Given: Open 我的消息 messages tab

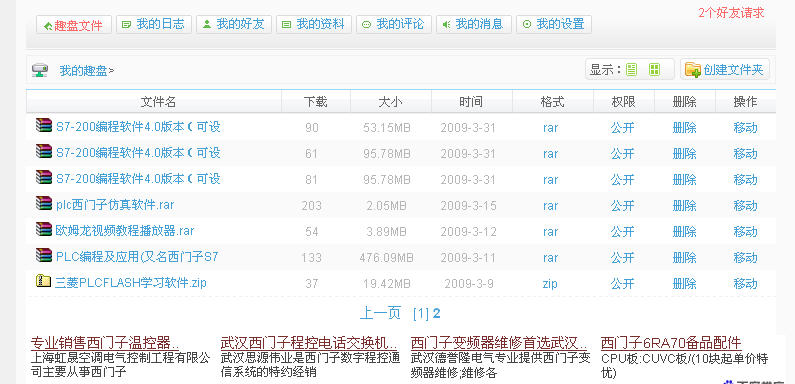Looking at the screenshot, I should (474, 24).
